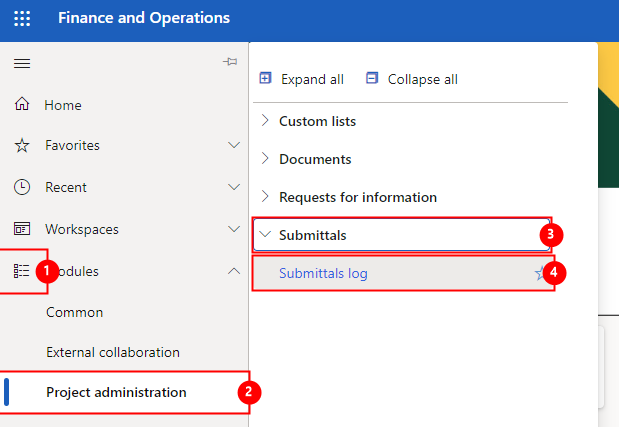Screen dimensions: 619x427
Task: Click the Requests for information text
Action: pos(358,197)
